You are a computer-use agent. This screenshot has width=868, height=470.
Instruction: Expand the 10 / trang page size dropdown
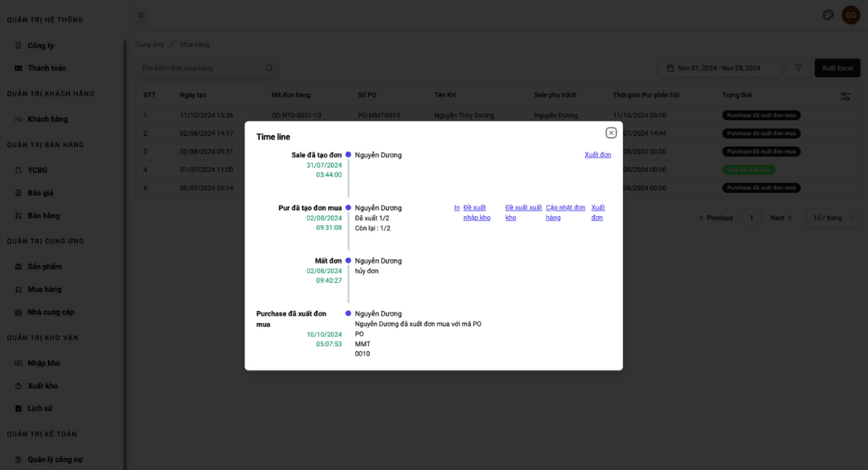click(x=833, y=218)
